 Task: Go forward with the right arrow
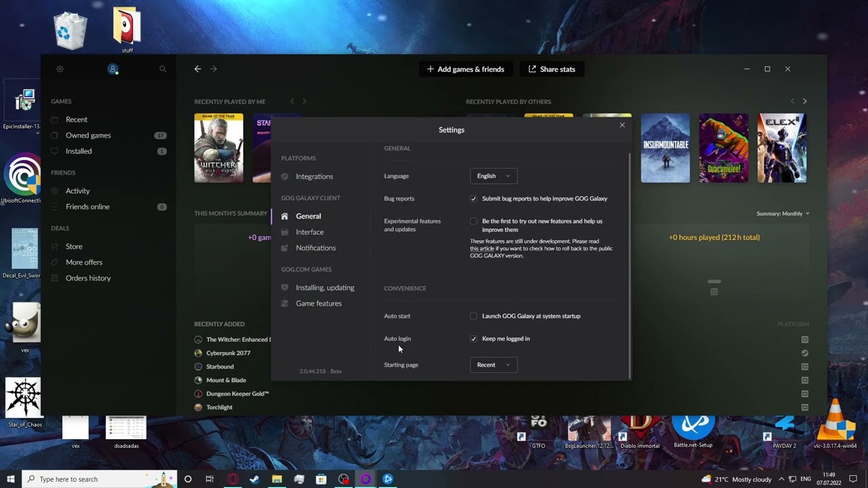(x=214, y=69)
